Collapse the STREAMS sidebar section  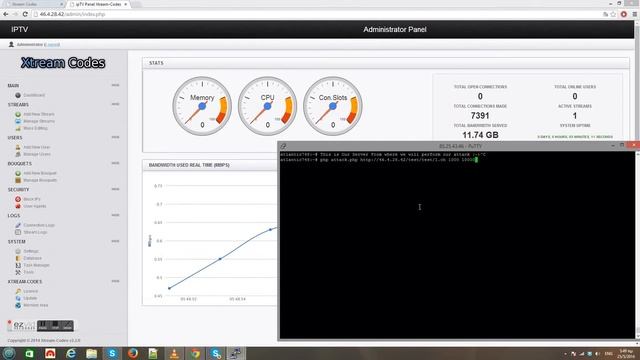pyautogui.click(x=116, y=104)
